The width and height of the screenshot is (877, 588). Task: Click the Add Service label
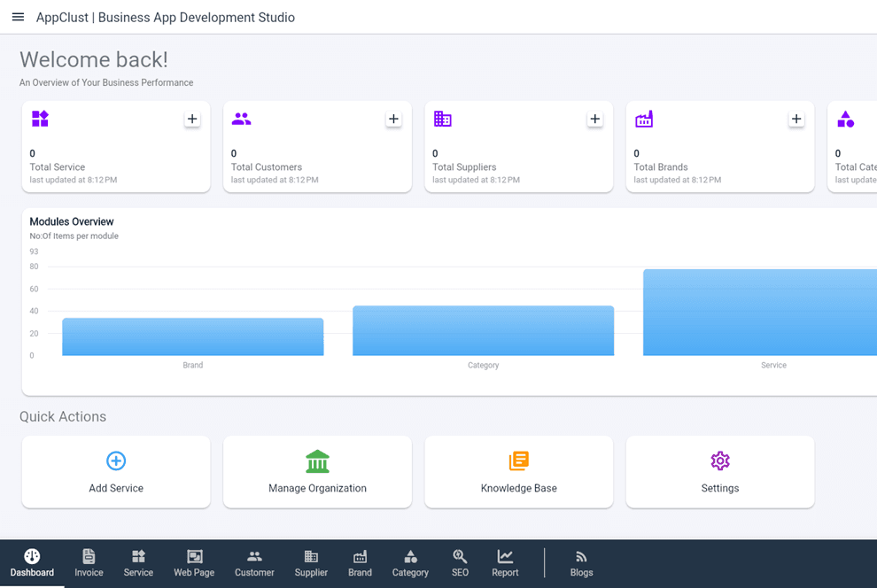(x=116, y=488)
